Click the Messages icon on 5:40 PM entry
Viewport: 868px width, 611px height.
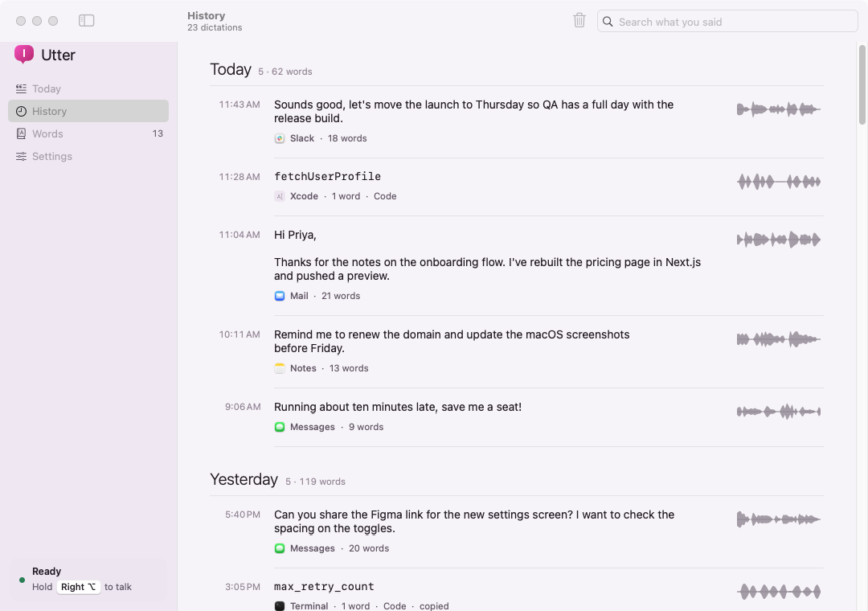click(280, 548)
